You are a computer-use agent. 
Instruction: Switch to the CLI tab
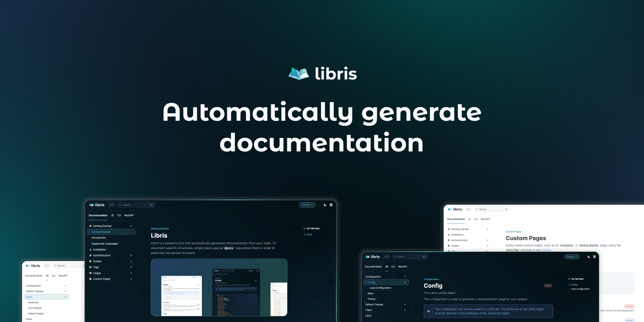(119, 215)
